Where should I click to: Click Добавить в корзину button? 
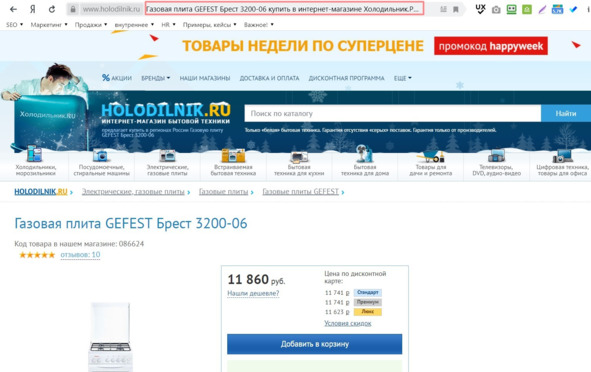(314, 344)
